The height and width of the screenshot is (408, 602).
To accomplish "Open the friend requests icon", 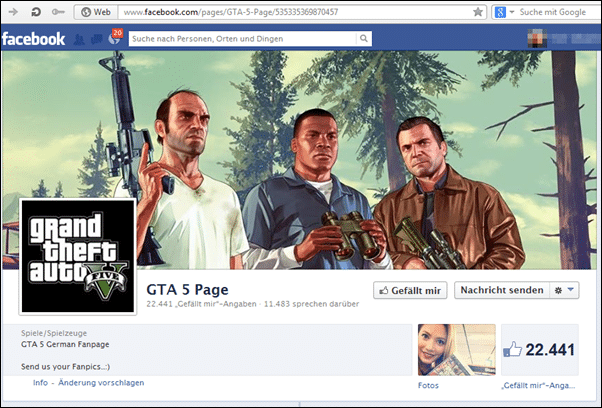I will [79, 40].
